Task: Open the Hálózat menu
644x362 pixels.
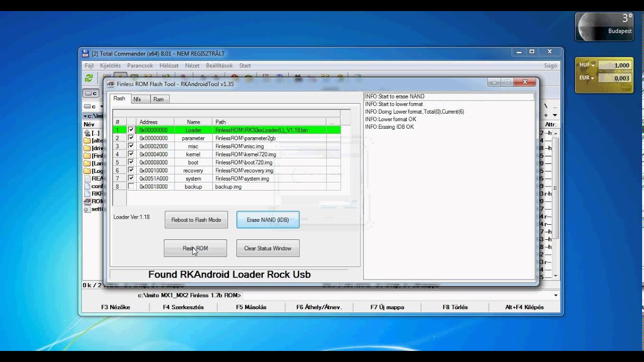Action: pyautogui.click(x=169, y=65)
